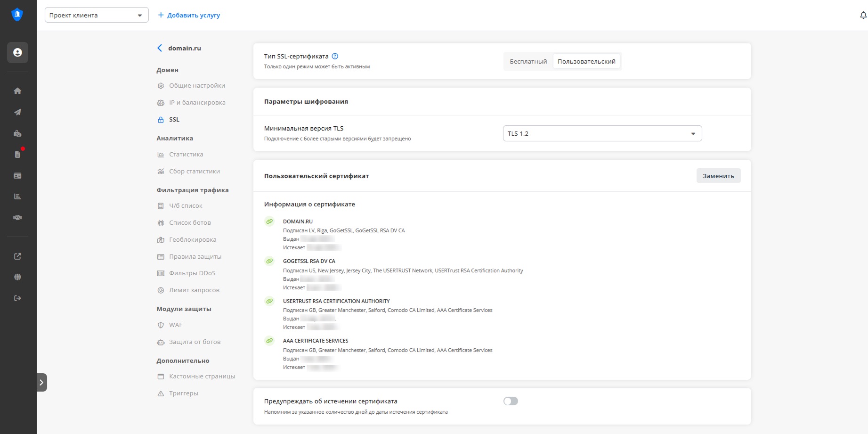Expand the collapsed sidebar with arrow
The height and width of the screenshot is (434, 868).
click(x=41, y=382)
